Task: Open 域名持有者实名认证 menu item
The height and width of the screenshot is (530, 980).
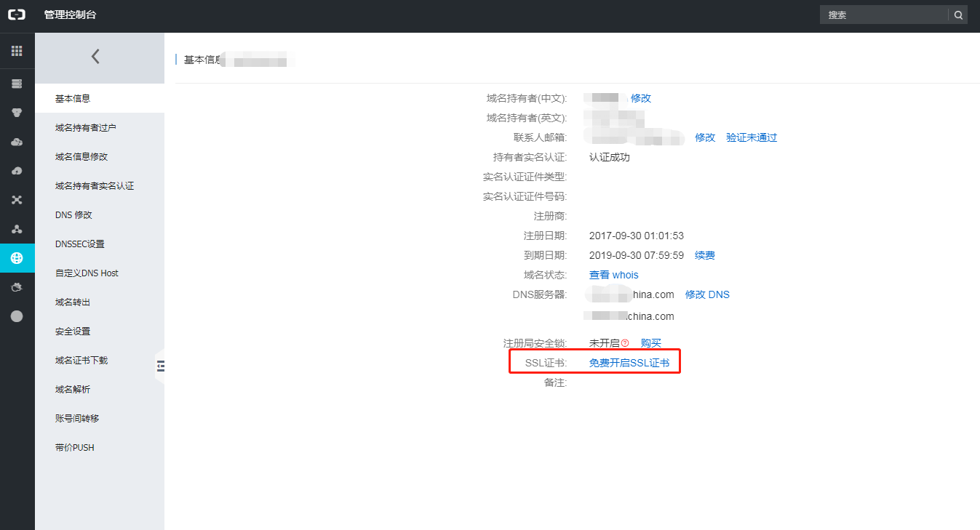Action: pos(100,185)
